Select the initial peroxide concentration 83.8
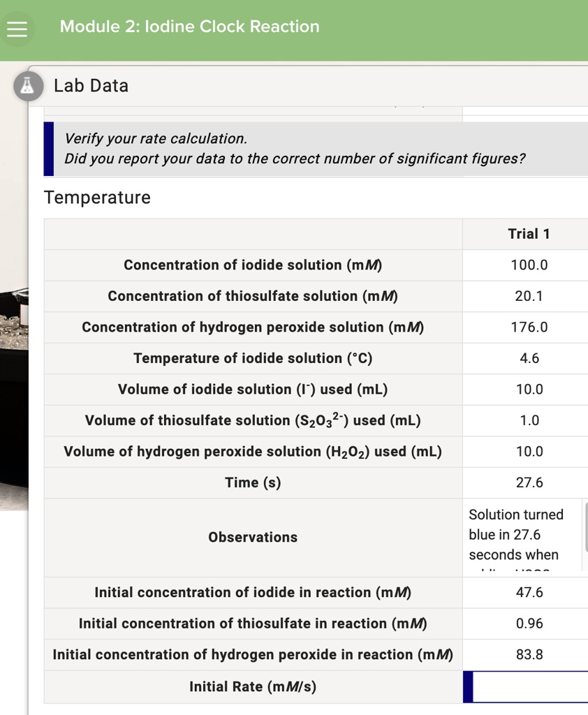588x715 pixels. (x=529, y=654)
